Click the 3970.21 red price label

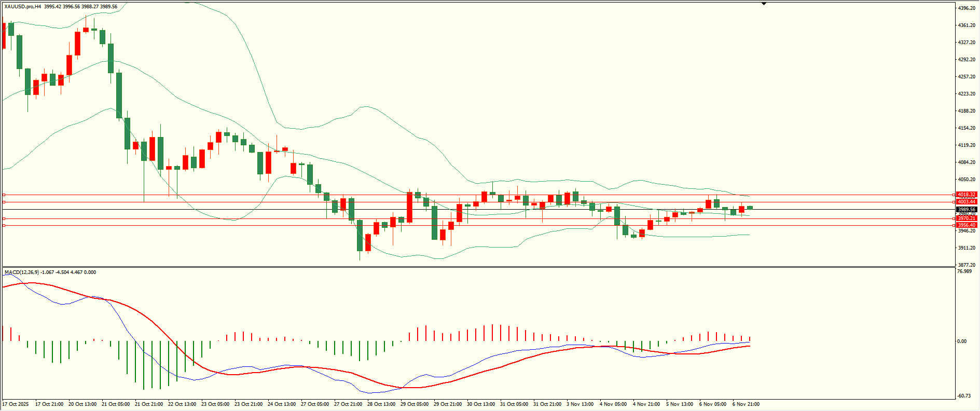[x=967, y=218]
